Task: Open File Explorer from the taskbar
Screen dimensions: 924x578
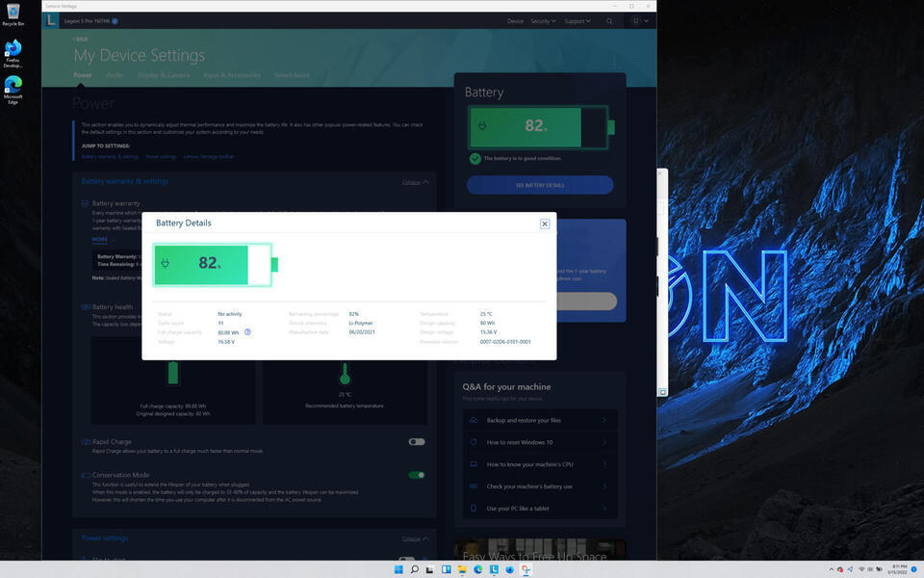Action: pyautogui.click(x=462, y=569)
